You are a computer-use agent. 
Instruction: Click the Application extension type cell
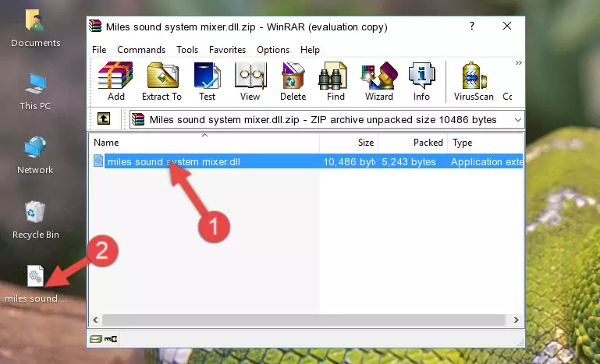pos(486,162)
